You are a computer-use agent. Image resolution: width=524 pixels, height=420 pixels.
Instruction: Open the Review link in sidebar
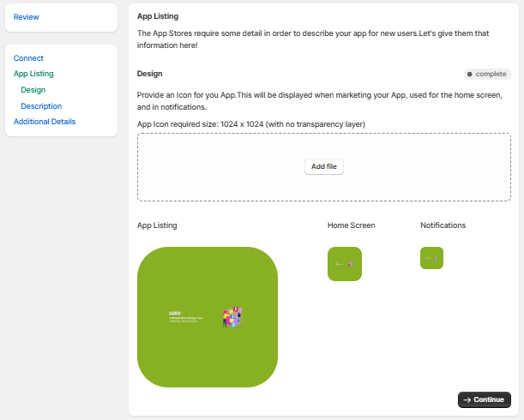tap(26, 17)
